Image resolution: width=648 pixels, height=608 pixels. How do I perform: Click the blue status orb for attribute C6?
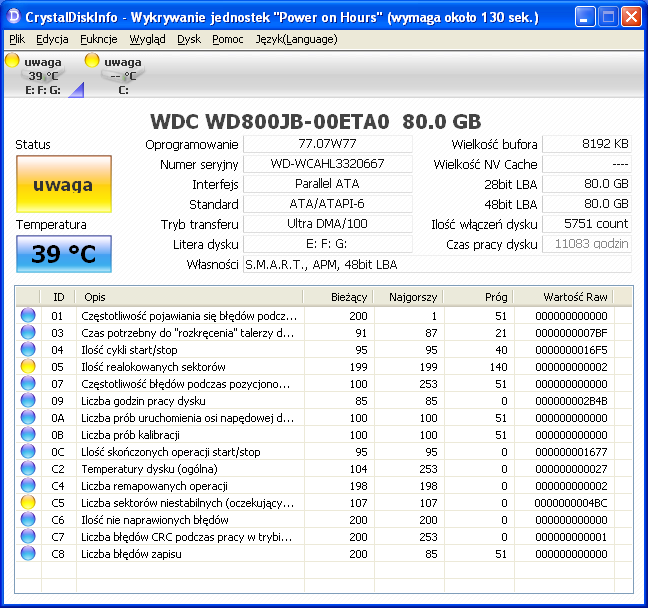click(28, 519)
